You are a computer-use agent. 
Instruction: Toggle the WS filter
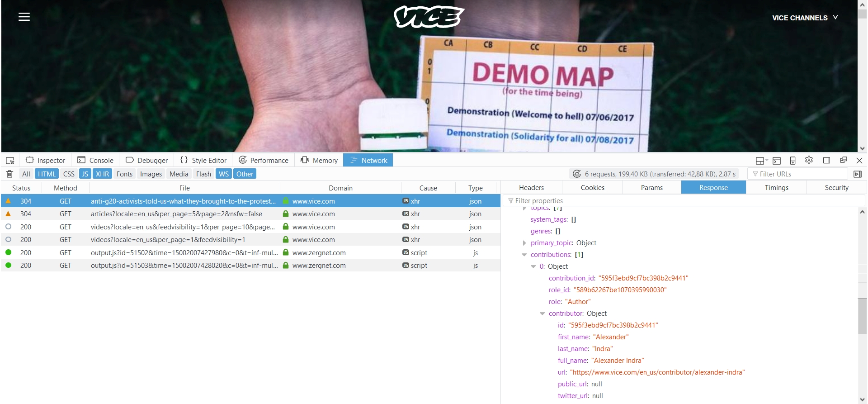[224, 174]
